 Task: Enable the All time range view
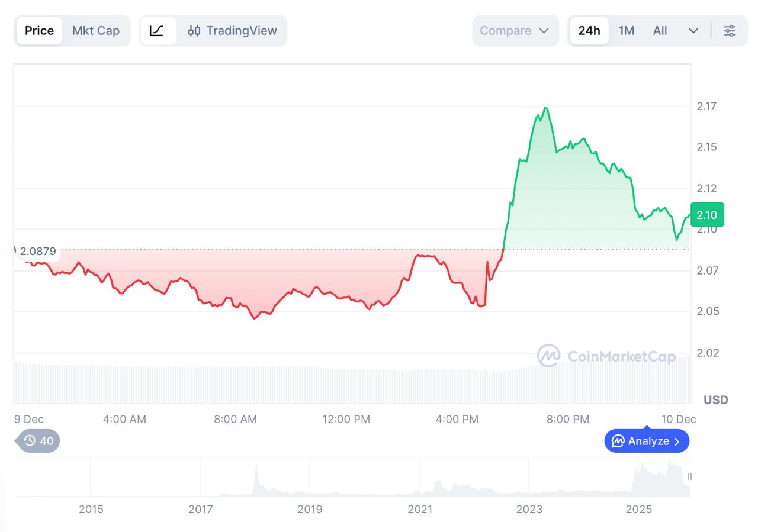pyautogui.click(x=659, y=31)
